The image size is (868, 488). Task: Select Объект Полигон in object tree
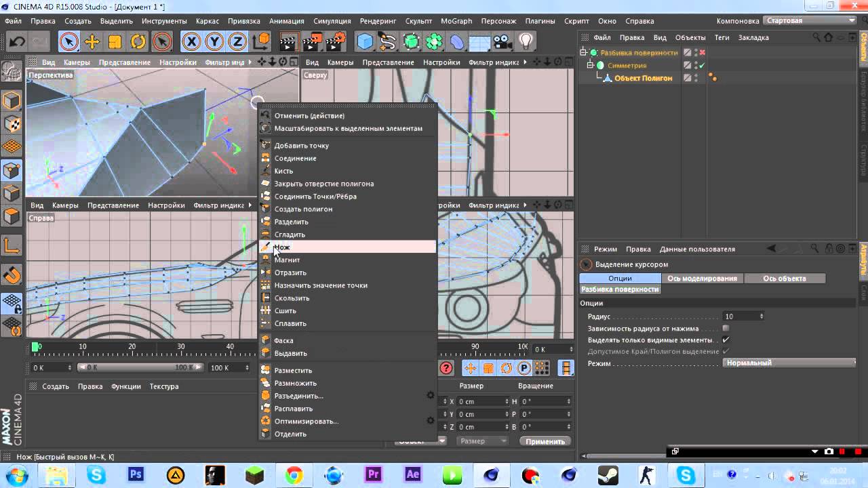[x=644, y=79]
